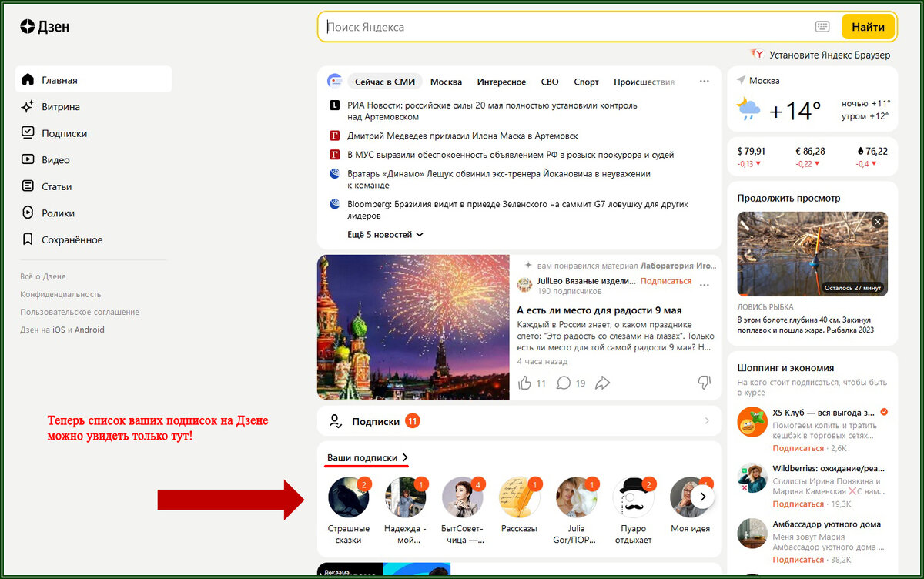Open Моя идея subscription avatar
Screen dimensions: 924x579
pos(689,497)
